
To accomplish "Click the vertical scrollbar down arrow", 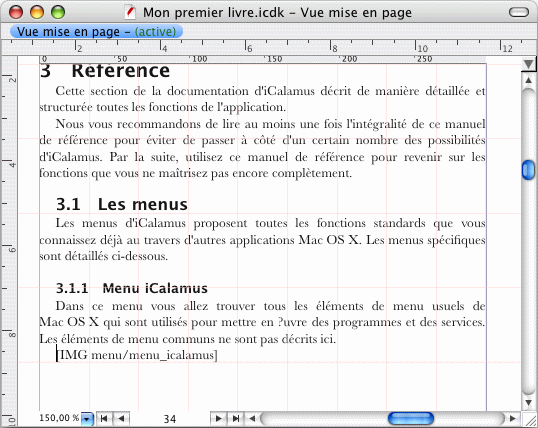I will click(528, 403).
